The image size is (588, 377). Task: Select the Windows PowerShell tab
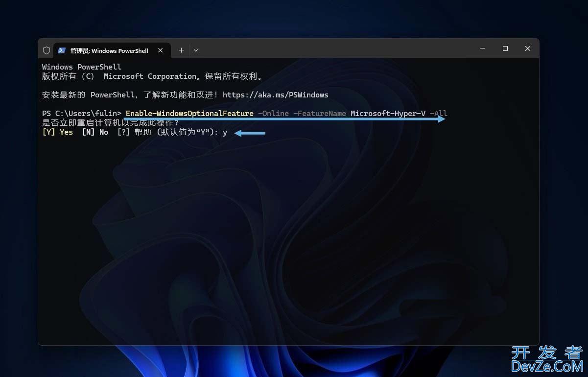pyautogui.click(x=112, y=50)
